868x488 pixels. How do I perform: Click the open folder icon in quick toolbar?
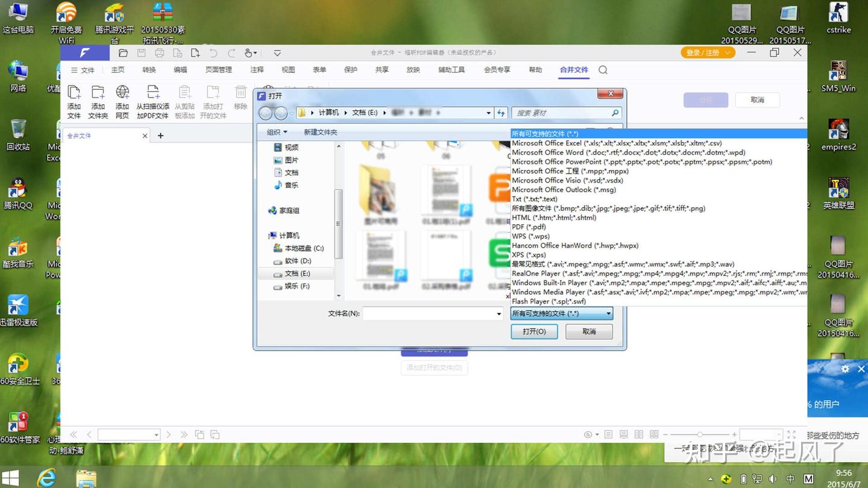[123, 53]
